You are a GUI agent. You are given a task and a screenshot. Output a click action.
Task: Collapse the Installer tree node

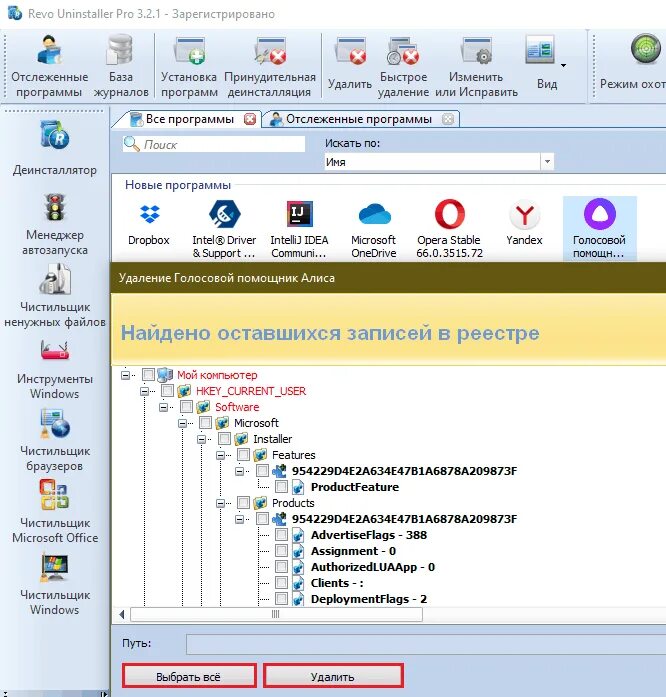(x=201, y=439)
